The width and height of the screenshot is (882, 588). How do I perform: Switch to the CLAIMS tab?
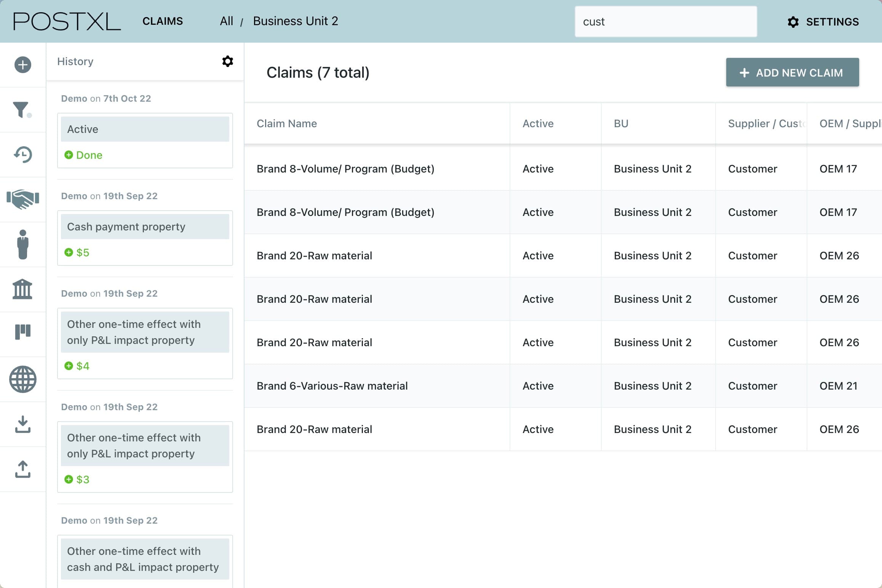(163, 21)
